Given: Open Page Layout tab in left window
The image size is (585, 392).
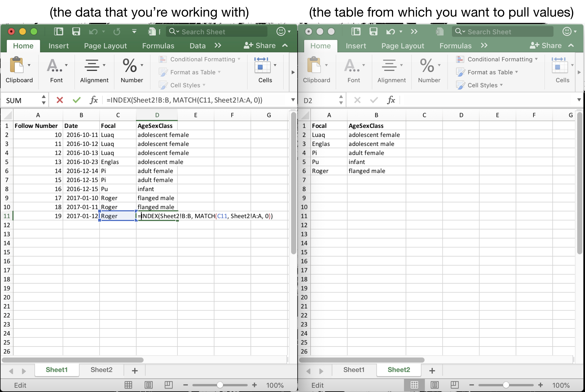Looking at the screenshot, I should (105, 46).
